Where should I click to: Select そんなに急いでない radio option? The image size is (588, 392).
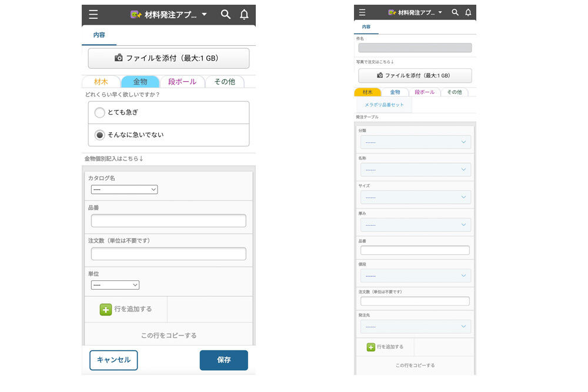[x=99, y=135]
